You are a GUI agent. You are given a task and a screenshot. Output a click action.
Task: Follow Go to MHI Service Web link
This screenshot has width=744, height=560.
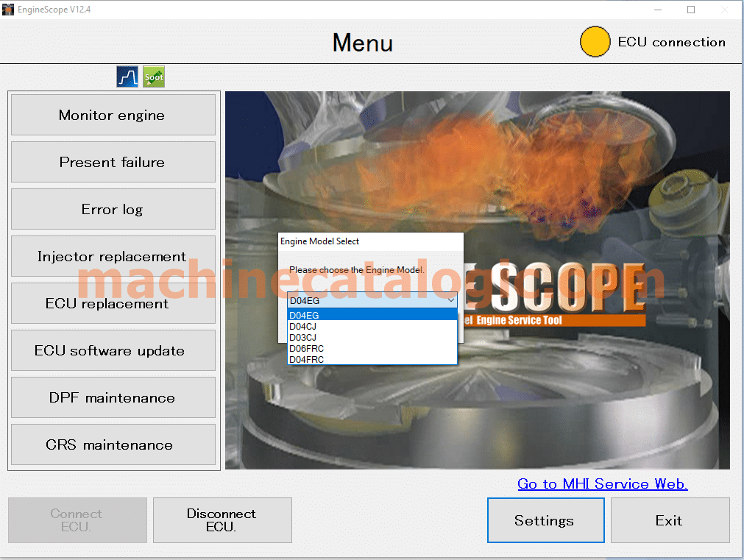(x=602, y=483)
